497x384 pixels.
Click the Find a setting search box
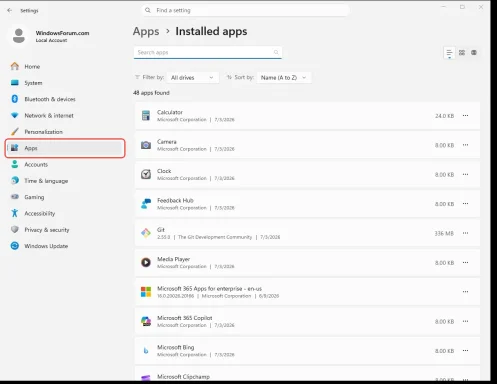[245, 10]
